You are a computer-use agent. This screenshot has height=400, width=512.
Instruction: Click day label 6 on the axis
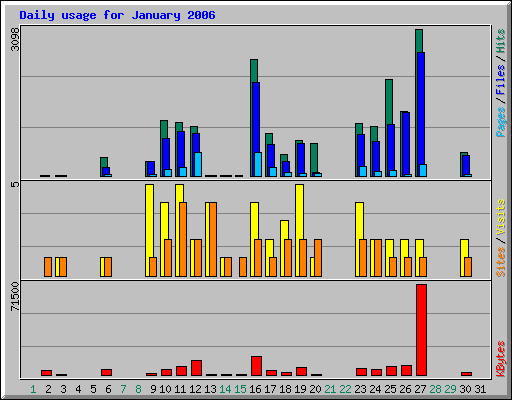108,389
